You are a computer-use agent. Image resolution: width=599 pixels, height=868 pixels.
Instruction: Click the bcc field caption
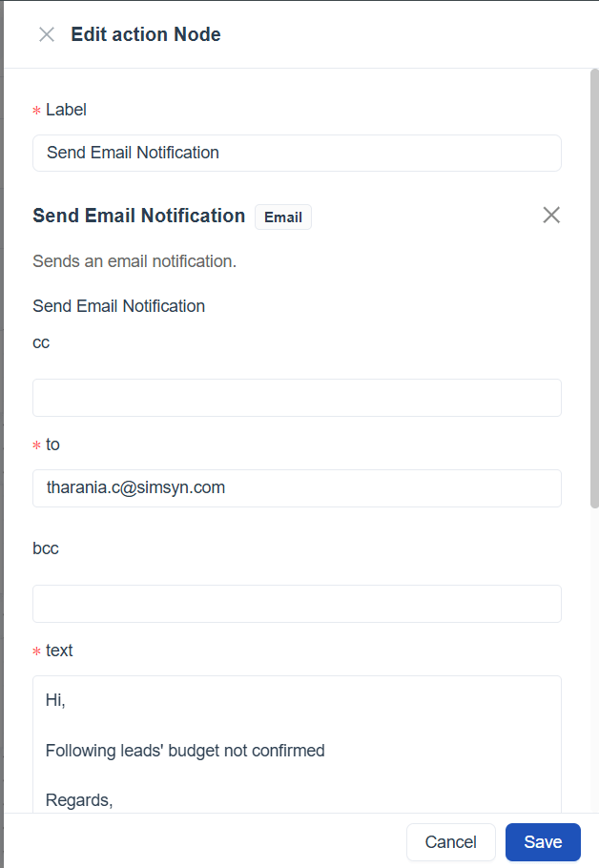(x=46, y=548)
